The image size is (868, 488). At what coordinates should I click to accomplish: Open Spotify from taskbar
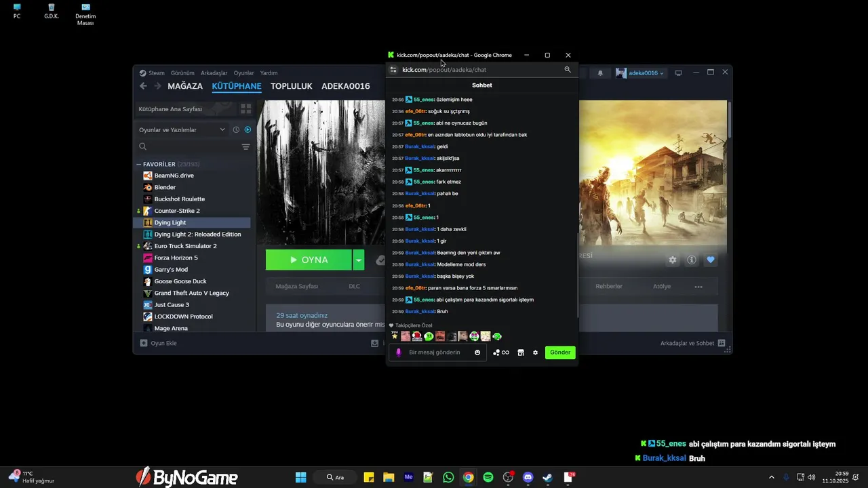(x=488, y=477)
